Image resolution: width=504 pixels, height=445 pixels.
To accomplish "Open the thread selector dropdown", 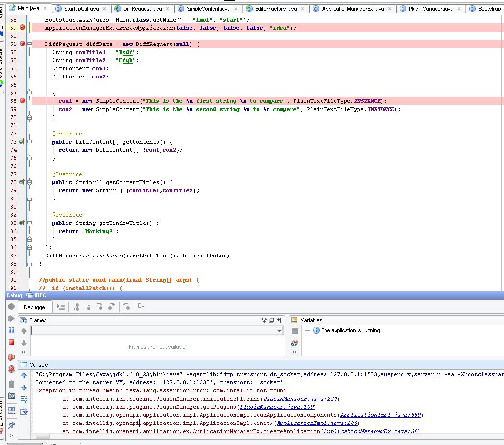I will (x=280, y=331).
